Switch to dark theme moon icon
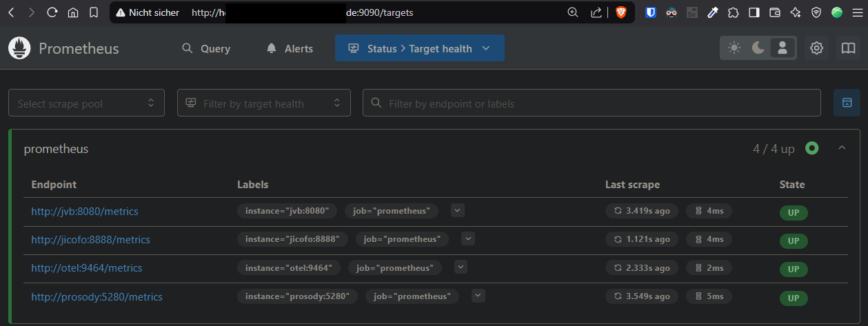This screenshot has width=868, height=326. pos(758,48)
